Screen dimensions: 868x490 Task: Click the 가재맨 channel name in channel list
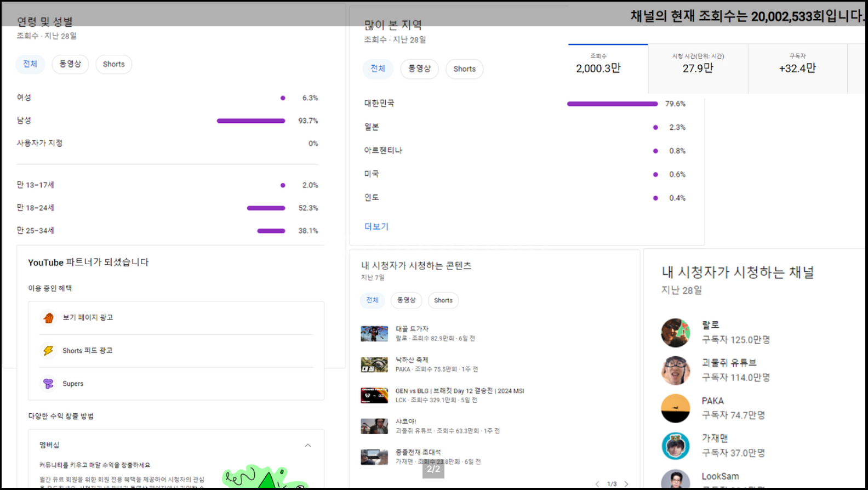tap(715, 438)
